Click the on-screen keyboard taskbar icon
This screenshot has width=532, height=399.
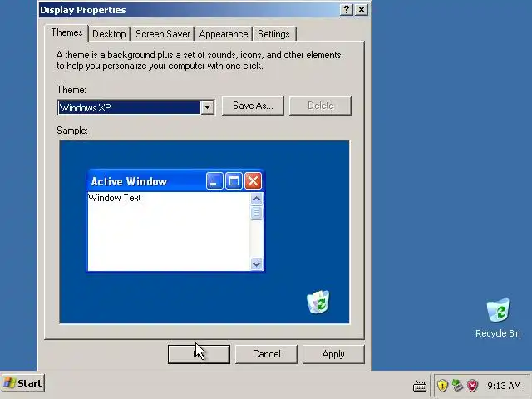[420, 386]
